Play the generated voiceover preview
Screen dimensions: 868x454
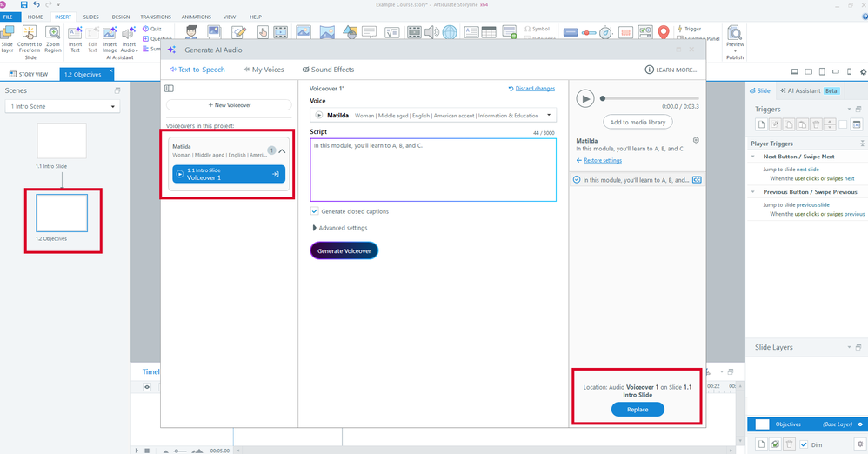(585, 98)
